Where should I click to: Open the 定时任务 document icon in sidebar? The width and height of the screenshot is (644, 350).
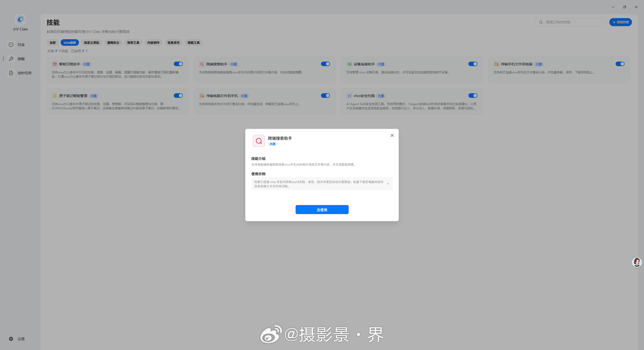[11, 73]
